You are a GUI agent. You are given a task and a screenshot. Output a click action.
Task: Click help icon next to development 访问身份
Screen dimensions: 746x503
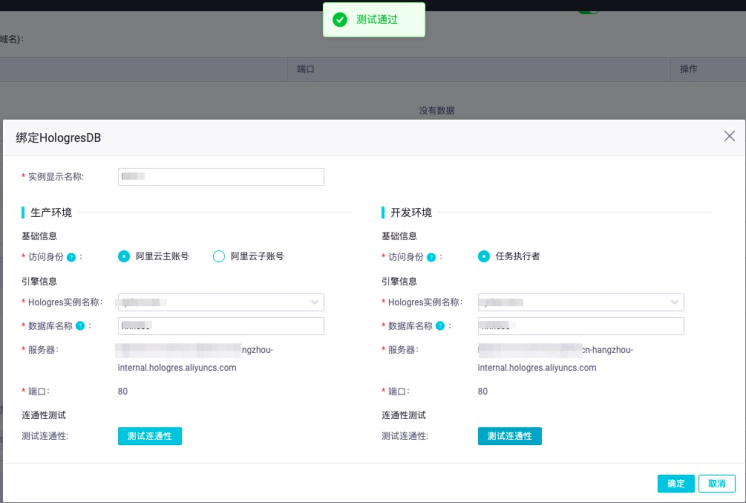click(431, 257)
